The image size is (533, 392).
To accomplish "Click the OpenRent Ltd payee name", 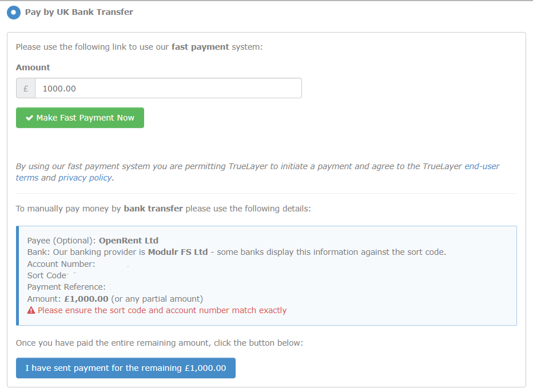I will (x=129, y=241).
